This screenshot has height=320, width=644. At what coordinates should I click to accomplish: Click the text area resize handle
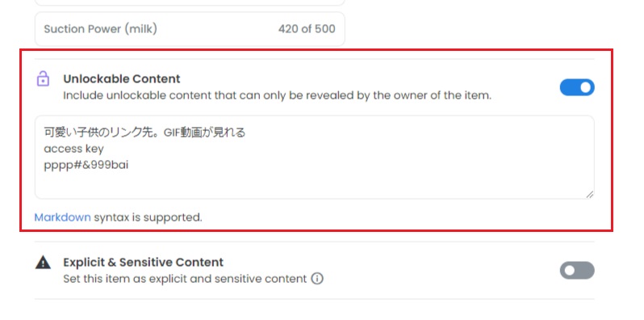tap(589, 195)
